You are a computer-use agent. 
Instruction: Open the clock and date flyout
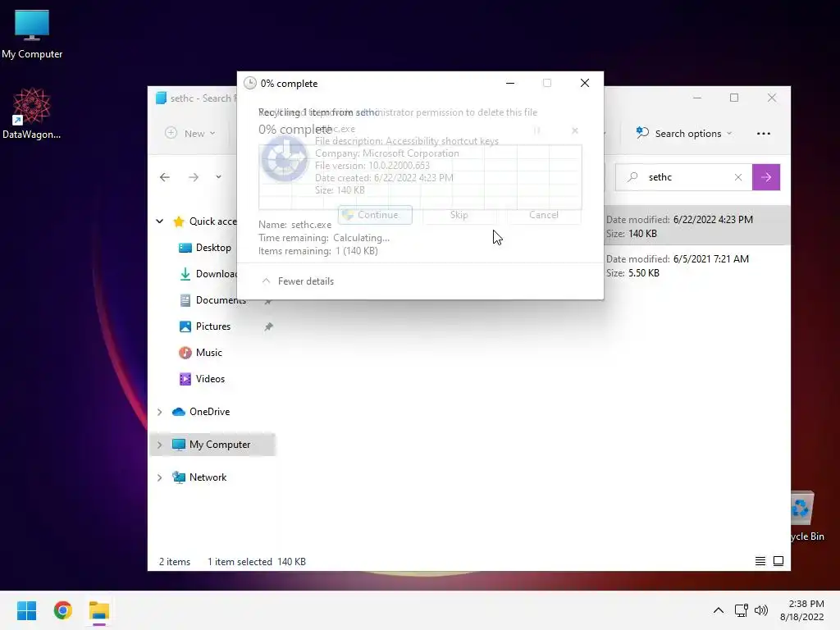tap(802, 610)
